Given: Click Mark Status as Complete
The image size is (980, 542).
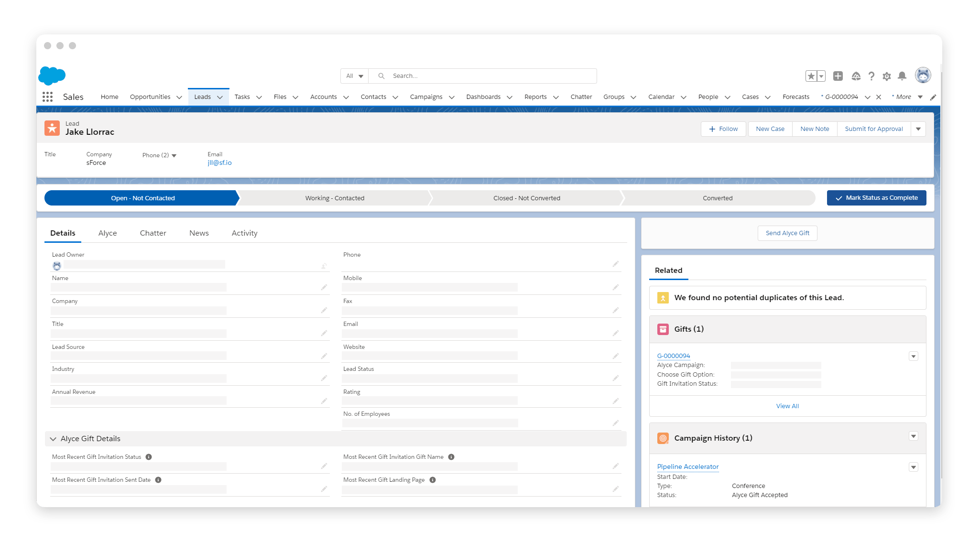Looking at the screenshot, I should [x=877, y=198].
